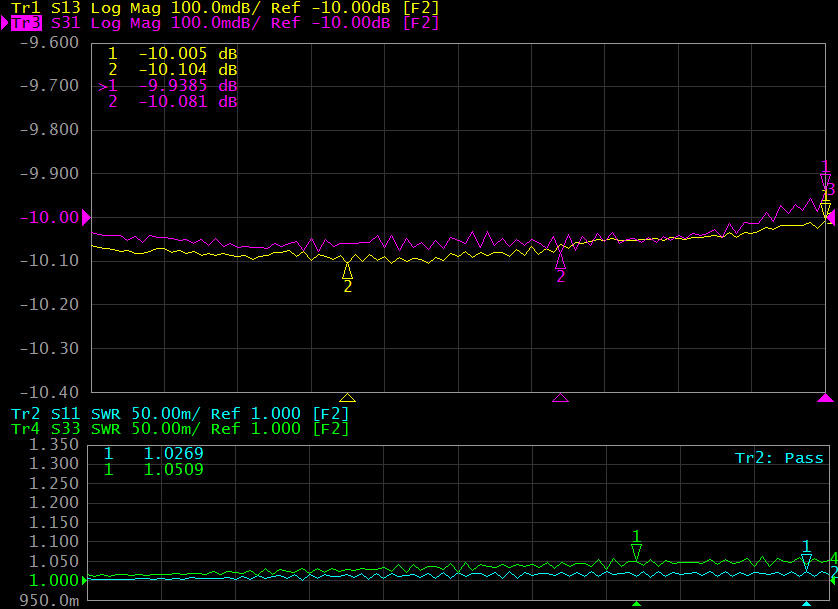This screenshot has width=838, height=609.
Task: Click the -10.20 scale label
Action: pos(49,304)
